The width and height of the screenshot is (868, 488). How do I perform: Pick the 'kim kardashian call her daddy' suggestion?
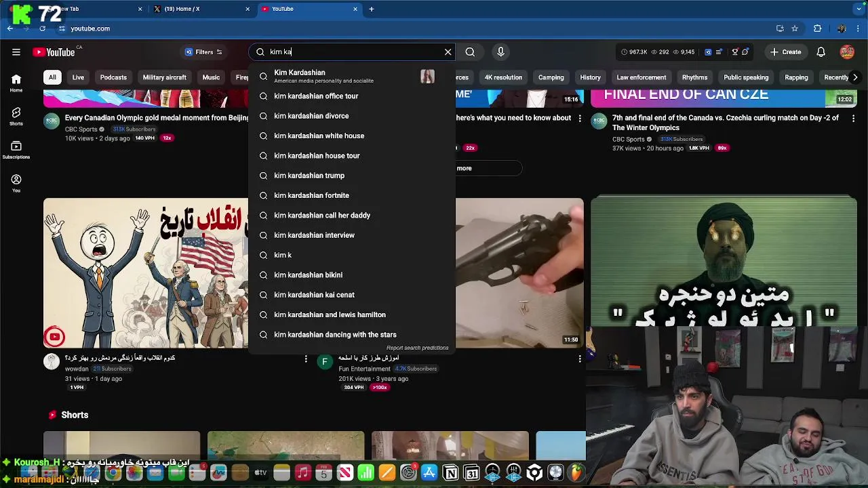coord(351,216)
